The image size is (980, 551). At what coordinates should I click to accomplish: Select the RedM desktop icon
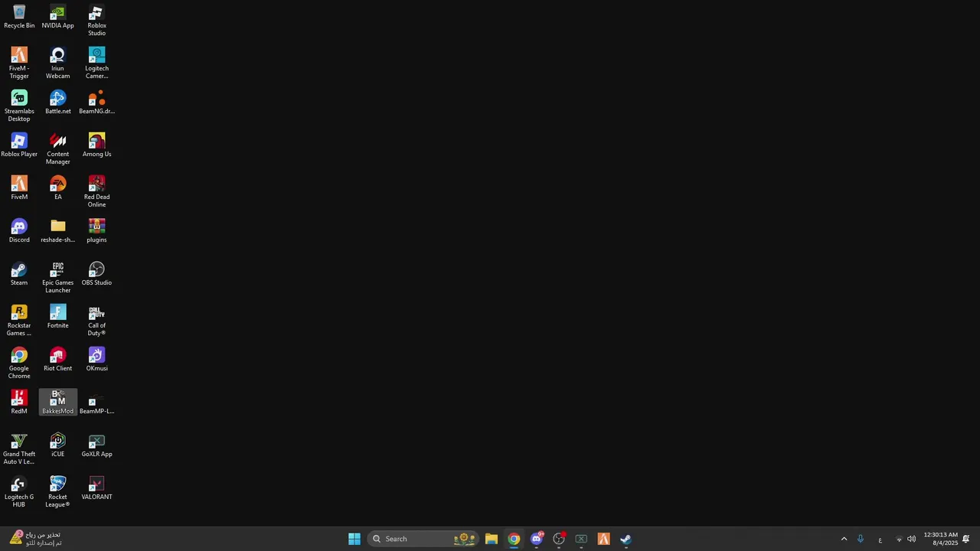coord(19,403)
